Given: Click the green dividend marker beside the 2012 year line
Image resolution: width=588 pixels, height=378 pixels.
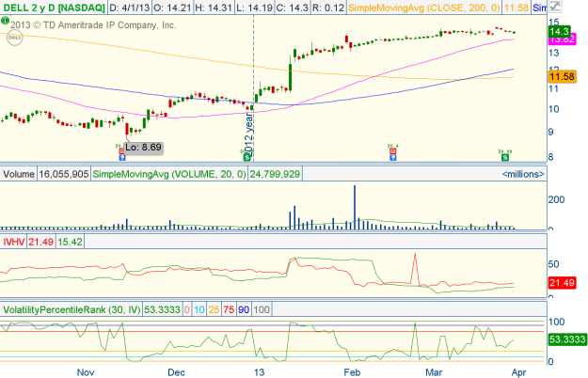Looking at the screenshot, I should (246, 157).
